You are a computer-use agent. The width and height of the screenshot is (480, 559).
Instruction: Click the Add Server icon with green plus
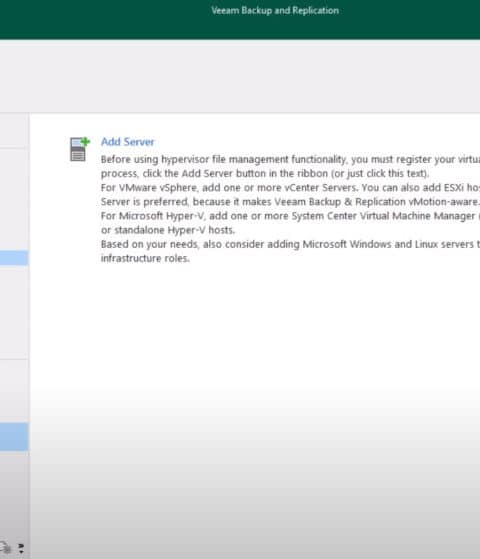(x=80, y=149)
